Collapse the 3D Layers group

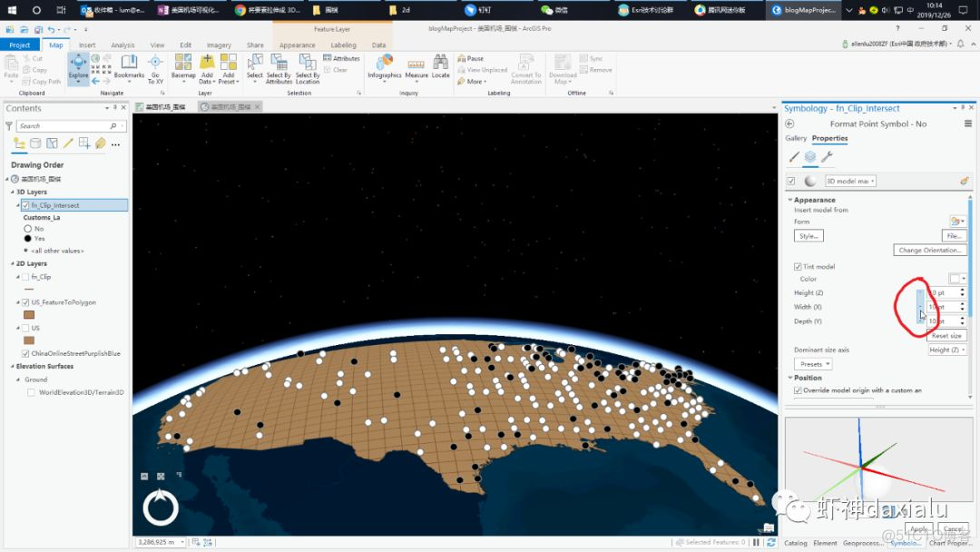point(12,191)
